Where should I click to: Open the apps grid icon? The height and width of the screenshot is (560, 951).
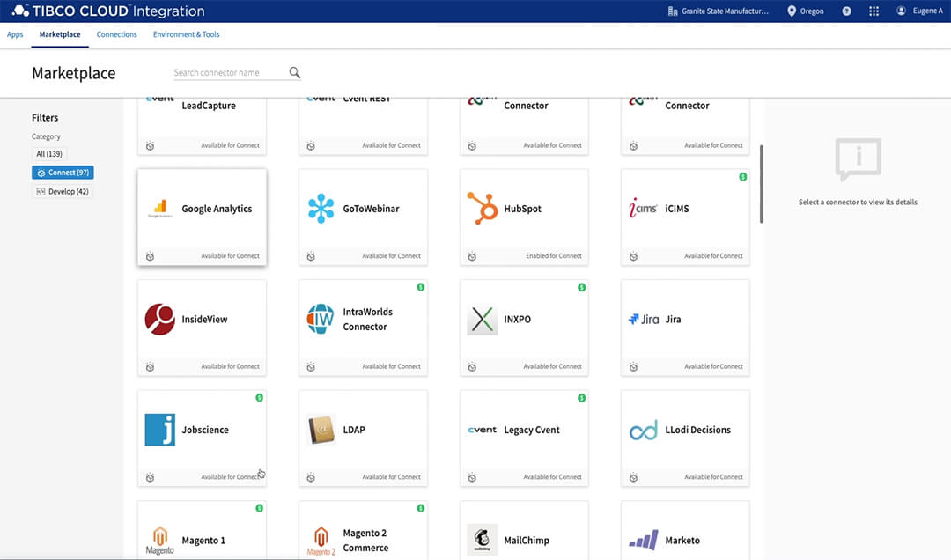tap(874, 11)
